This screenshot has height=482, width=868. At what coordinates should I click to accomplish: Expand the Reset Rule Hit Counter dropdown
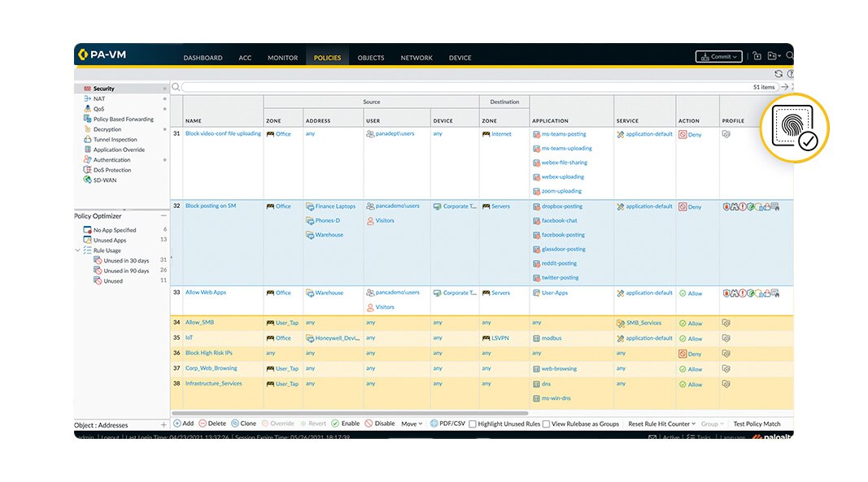pyautogui.click(x=662, y=423)
